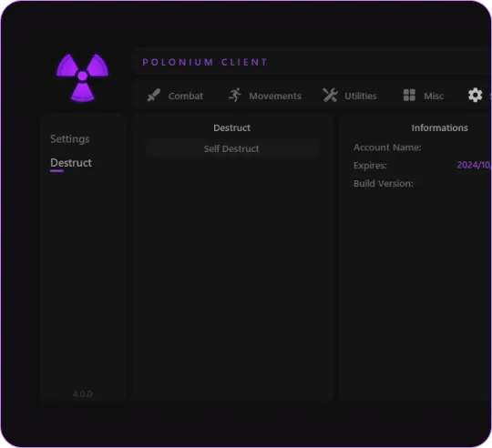Click the Polonium Client title text
Screen dimensions: 492x448
pos(205,62)
